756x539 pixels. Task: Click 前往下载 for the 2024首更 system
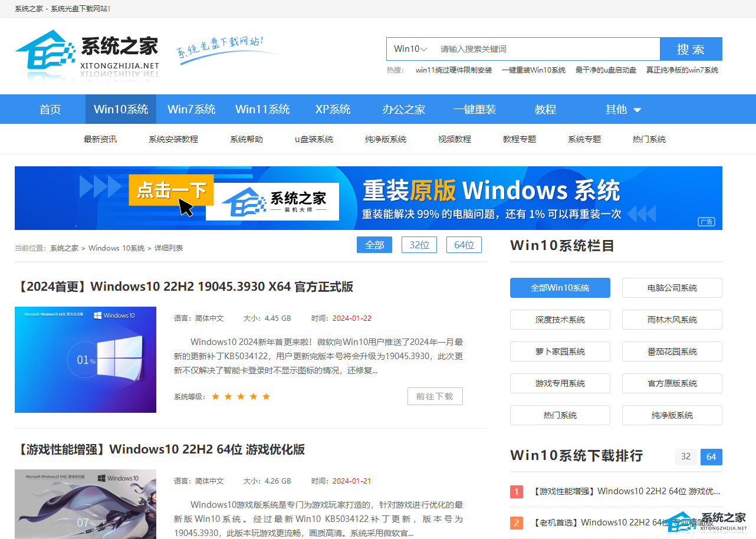coord(435,396)
